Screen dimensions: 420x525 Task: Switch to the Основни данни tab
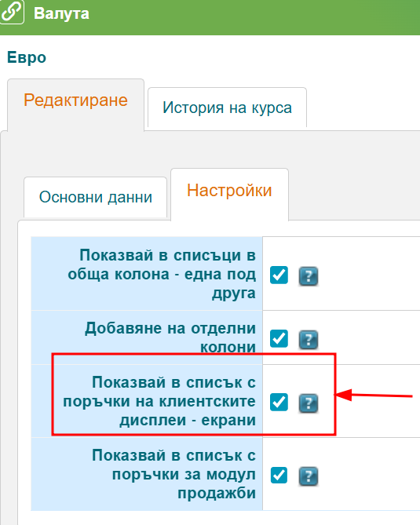click(x=96, y=197)
